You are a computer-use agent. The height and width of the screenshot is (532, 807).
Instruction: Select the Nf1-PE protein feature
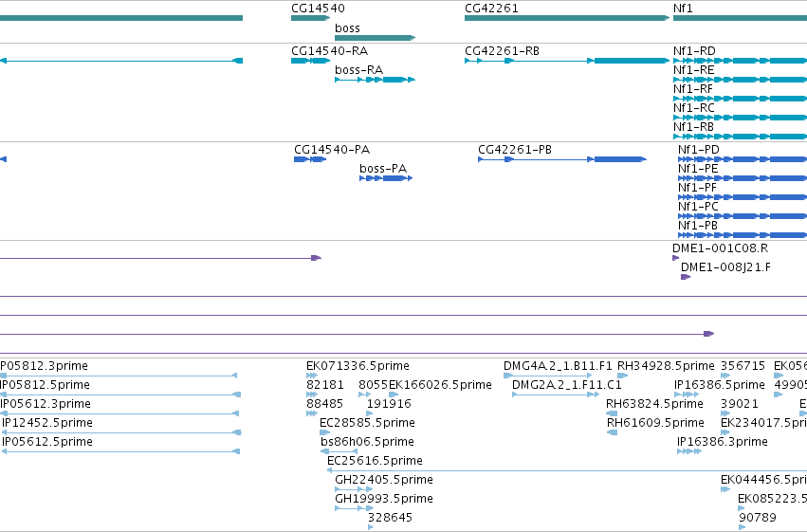743,178
